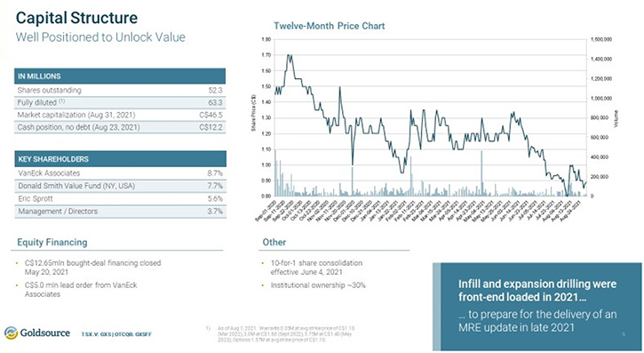Click the TSX.V: GXS ticker text

pos(96,334)
